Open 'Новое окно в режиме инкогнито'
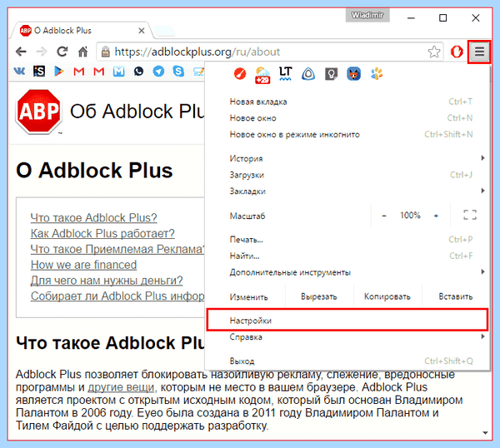Viewport: 500px width, 448px height. tap(347, 134)
